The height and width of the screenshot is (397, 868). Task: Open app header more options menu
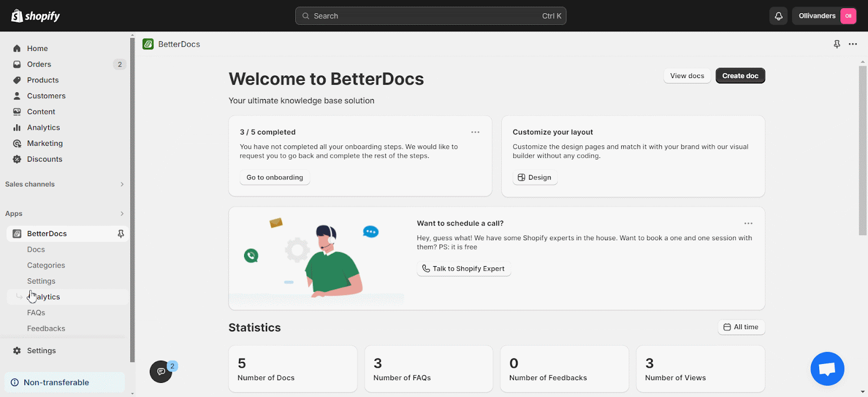click(x=853, y=44)
